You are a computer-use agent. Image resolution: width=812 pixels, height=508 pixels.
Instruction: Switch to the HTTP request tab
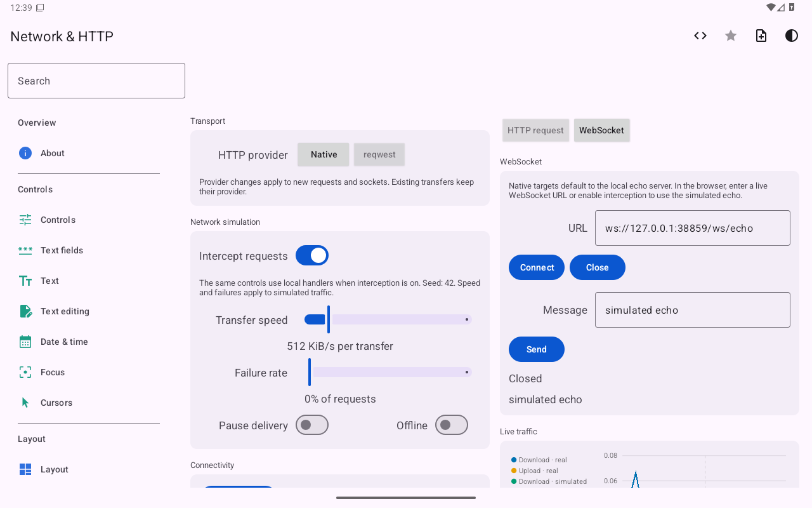click(535, 130)
